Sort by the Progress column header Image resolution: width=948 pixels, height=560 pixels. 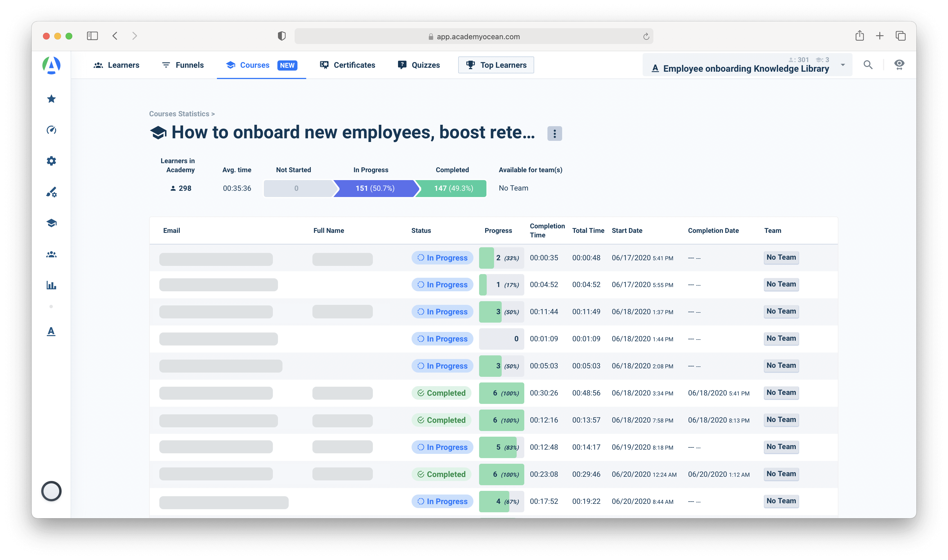(x=498, y=231)
